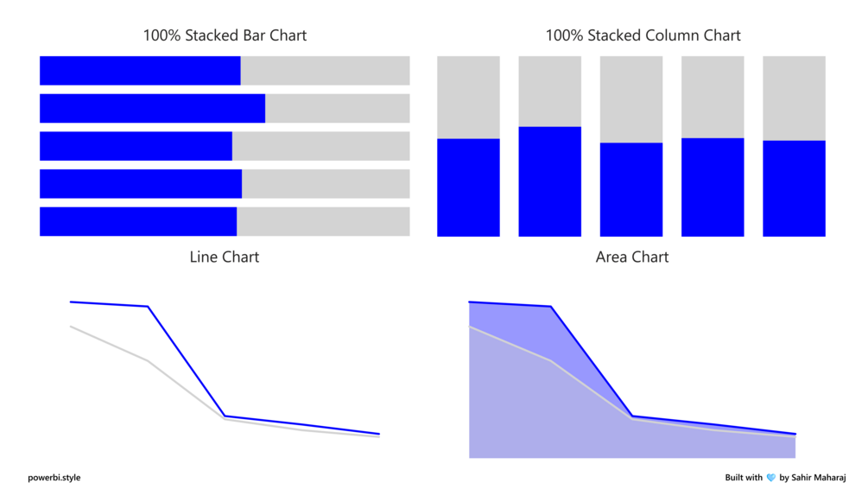This screenshot has height=502, width=868.
Task: Select the longest blue bar in bar chart
Action: click(152, 108)
